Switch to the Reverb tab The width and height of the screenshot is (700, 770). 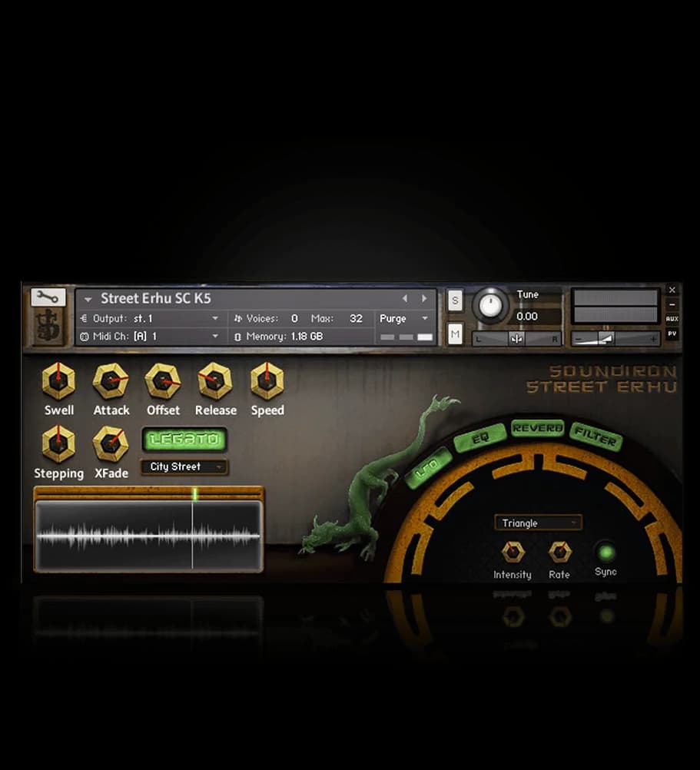tap(538, 428)
